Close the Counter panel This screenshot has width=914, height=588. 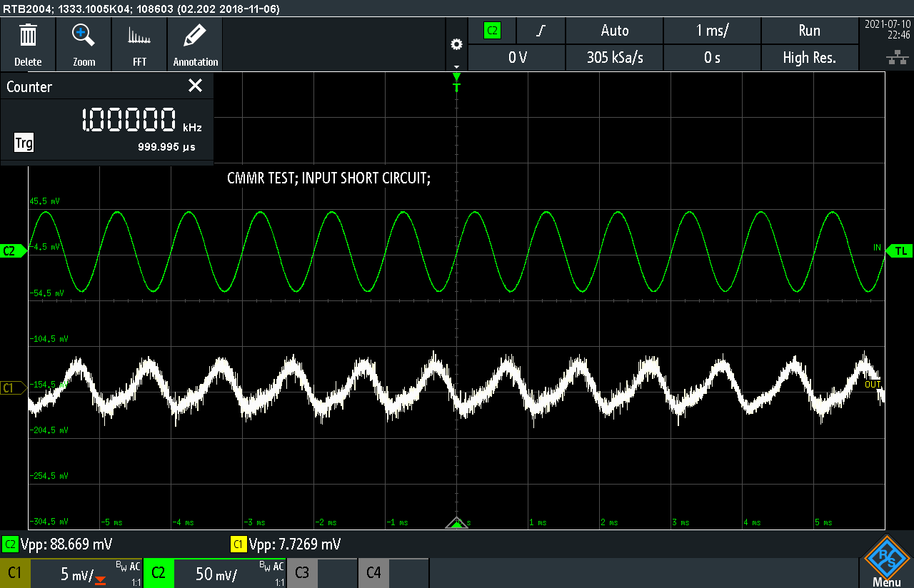195,86
